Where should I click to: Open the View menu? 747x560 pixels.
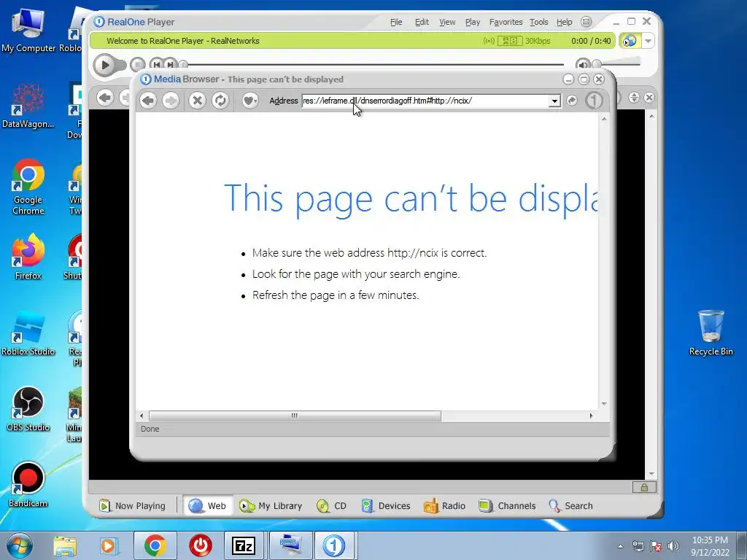tap(447, 22)
